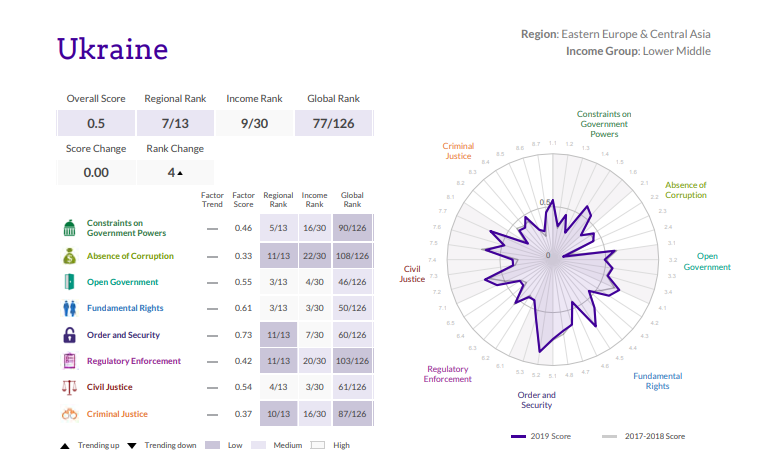Click the Rank Change up arrow indicator
The height and width of the screenshot is (455, 772).
coord(180,173)
